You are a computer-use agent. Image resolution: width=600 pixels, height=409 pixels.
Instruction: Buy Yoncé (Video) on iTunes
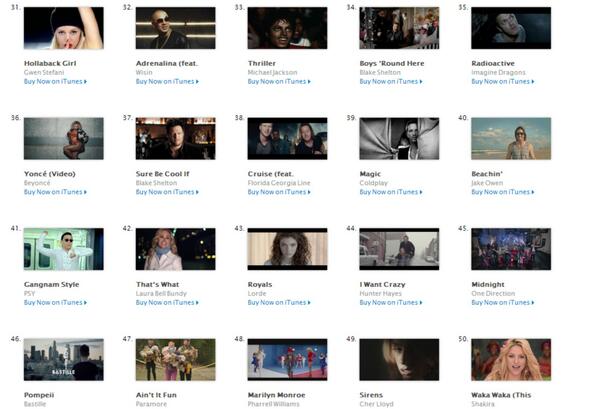point(55,192)
